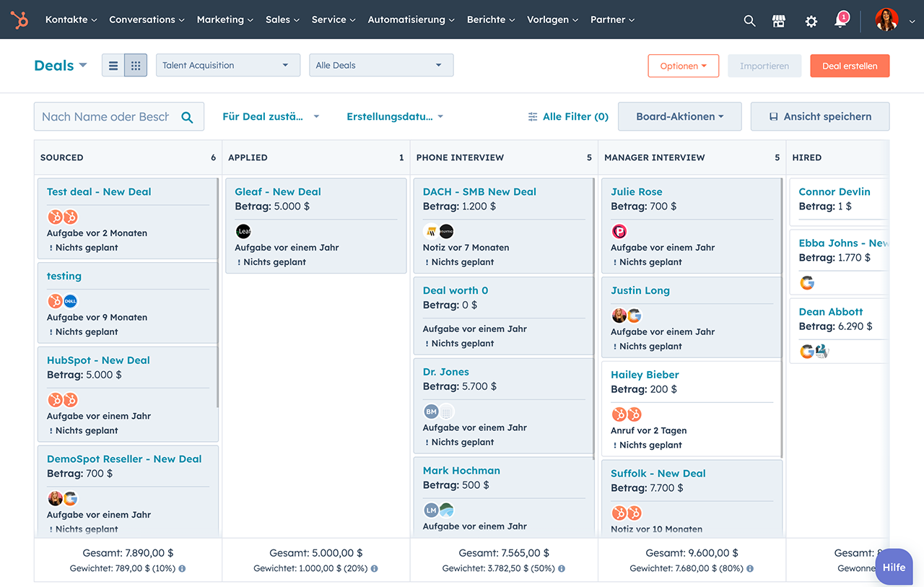Click info icon beside Gewichtet 789,00 $
Screen dimensions: 924x587
[x=182, y=569]
